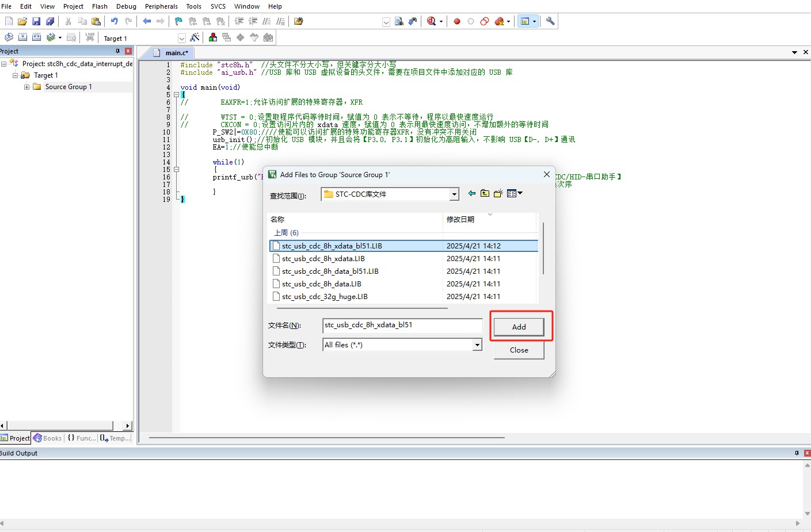811x532 pixels.
Task: Click the Comment selection icon
Action: [x=266, y=21]
